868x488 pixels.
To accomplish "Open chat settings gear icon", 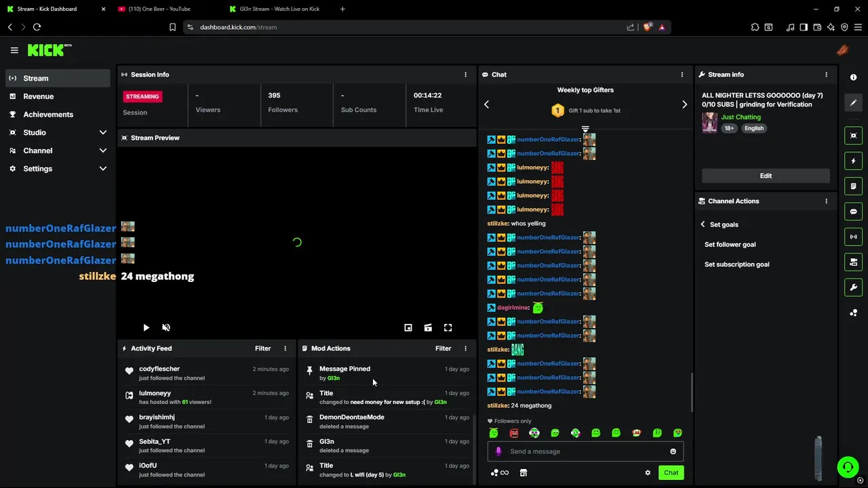I will click(x=648, y=472).
